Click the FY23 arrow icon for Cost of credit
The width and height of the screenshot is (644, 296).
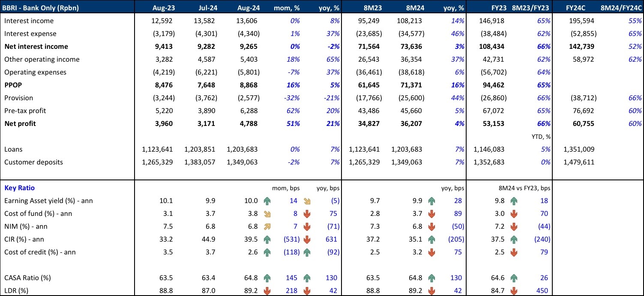tap(514, 252)
